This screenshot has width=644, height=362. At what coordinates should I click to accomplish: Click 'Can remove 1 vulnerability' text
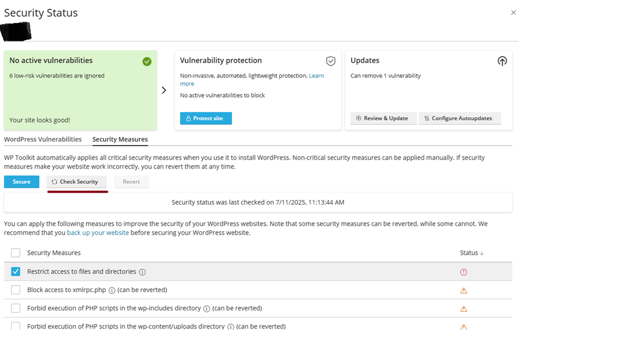[386, 75]
